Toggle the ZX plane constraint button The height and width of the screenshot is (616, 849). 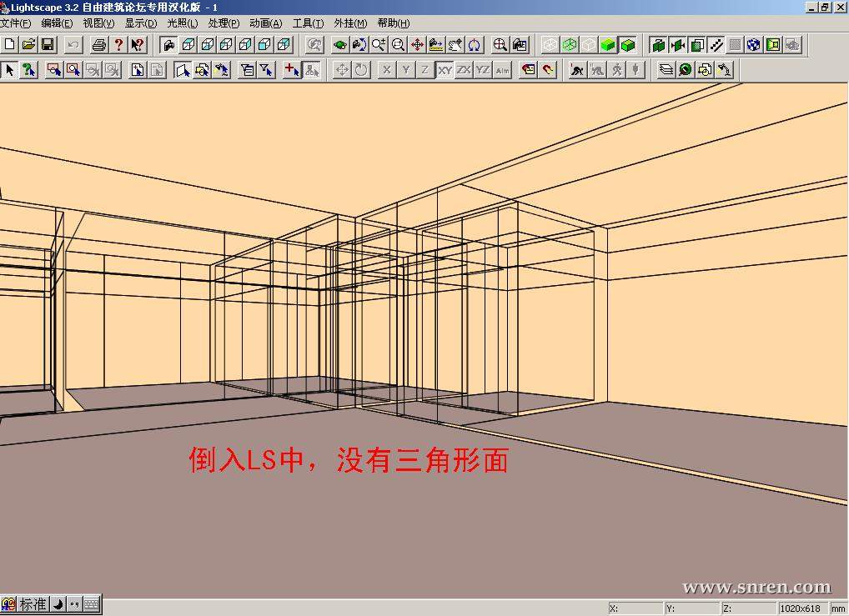click(464, 70)
